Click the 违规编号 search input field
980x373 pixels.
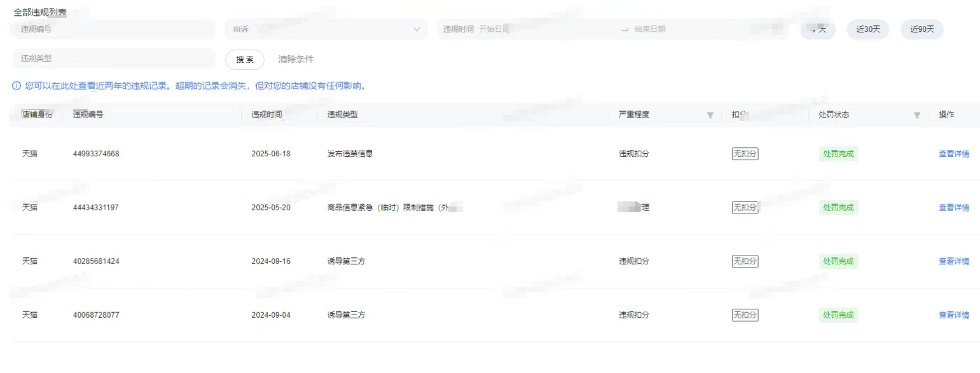tap(114, 29)
